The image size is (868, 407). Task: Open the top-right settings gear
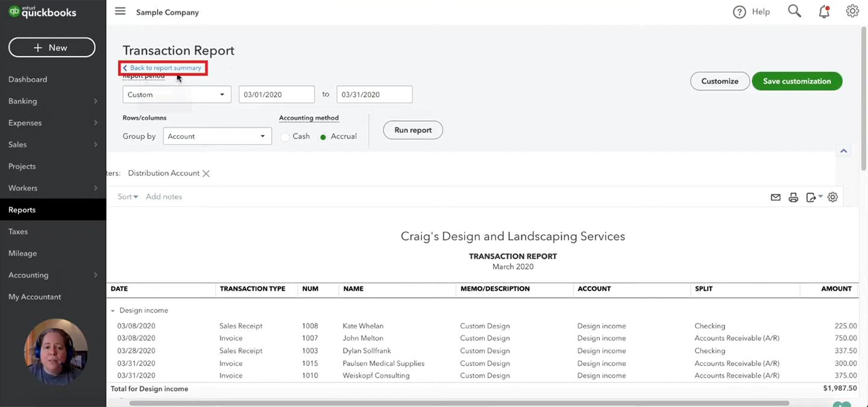(852, 11)
